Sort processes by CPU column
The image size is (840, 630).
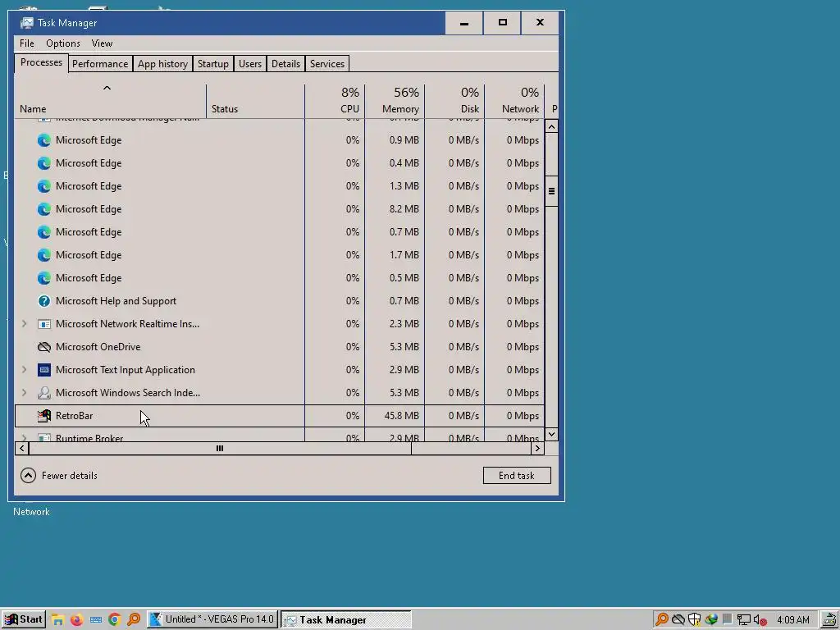335,101
